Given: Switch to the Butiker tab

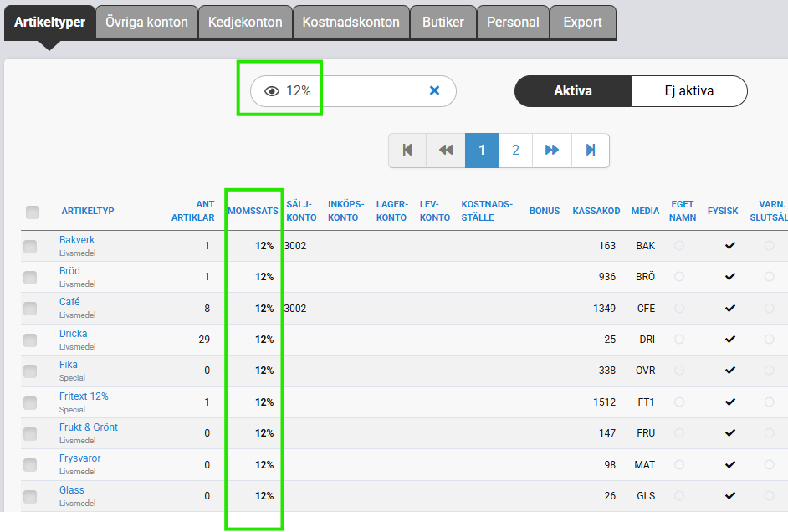Looking at the screenshot, I should tap(443, 23).
